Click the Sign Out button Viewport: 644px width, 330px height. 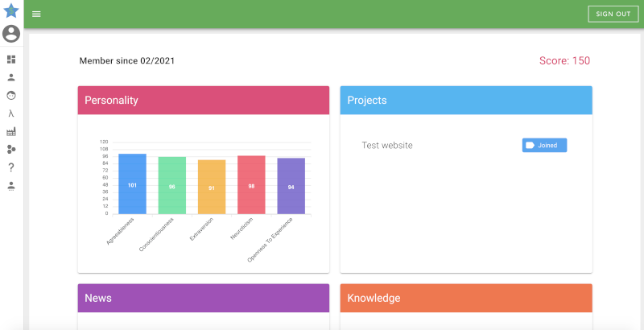point(613,14)
